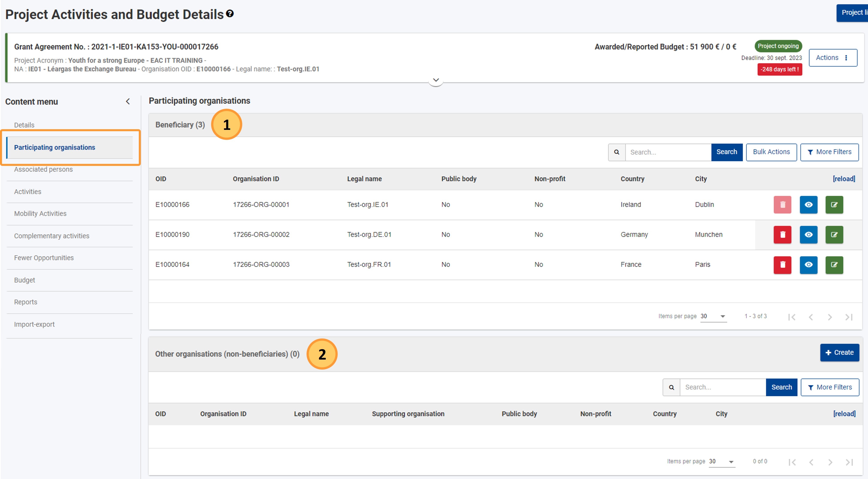Image resolution: width=868 pixels, height=479 pixels.
Task: Click the Munchen city cell
Action: [x=709, y=234]
